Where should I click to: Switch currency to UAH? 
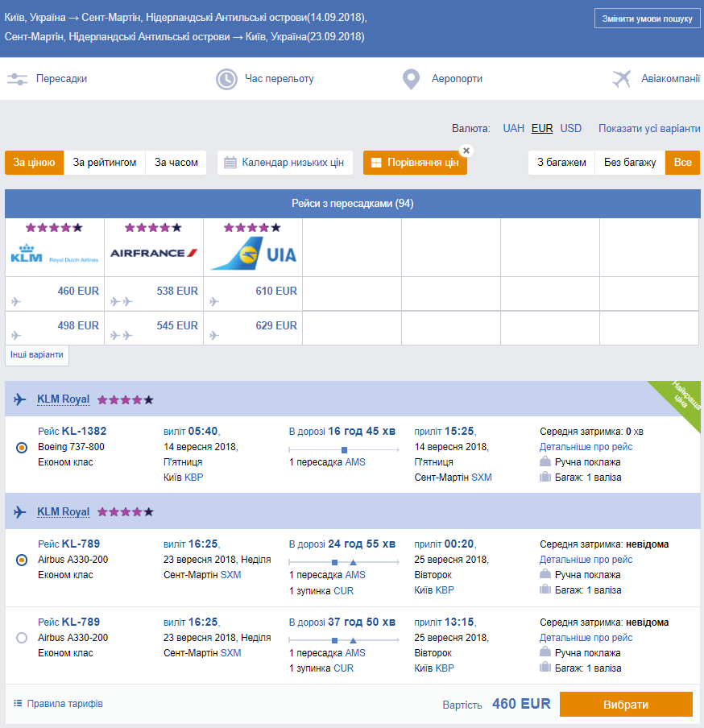(x=514, y=128)
